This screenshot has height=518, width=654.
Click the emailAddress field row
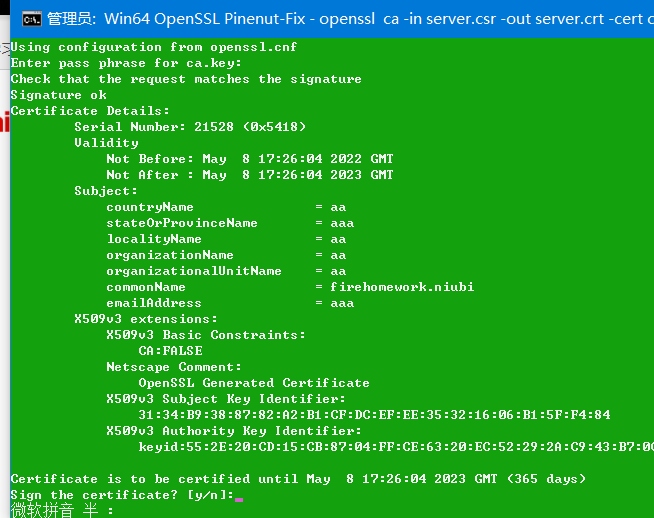pos(230,303)
